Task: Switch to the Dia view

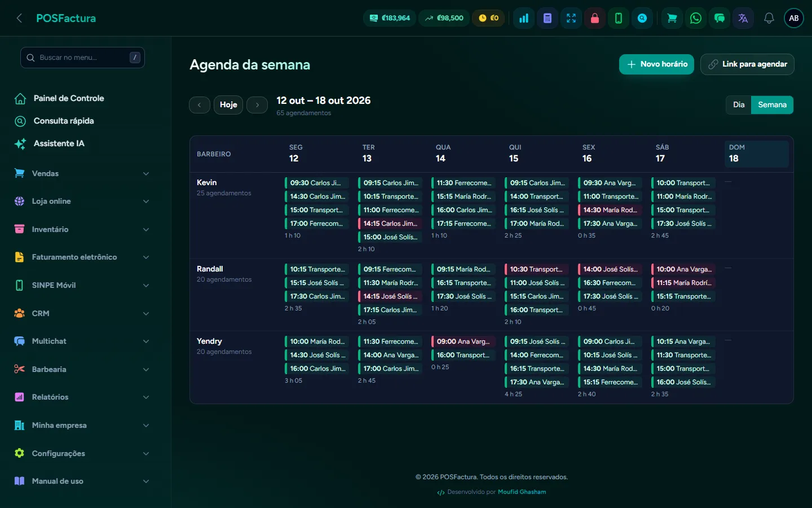Action: 739,105
